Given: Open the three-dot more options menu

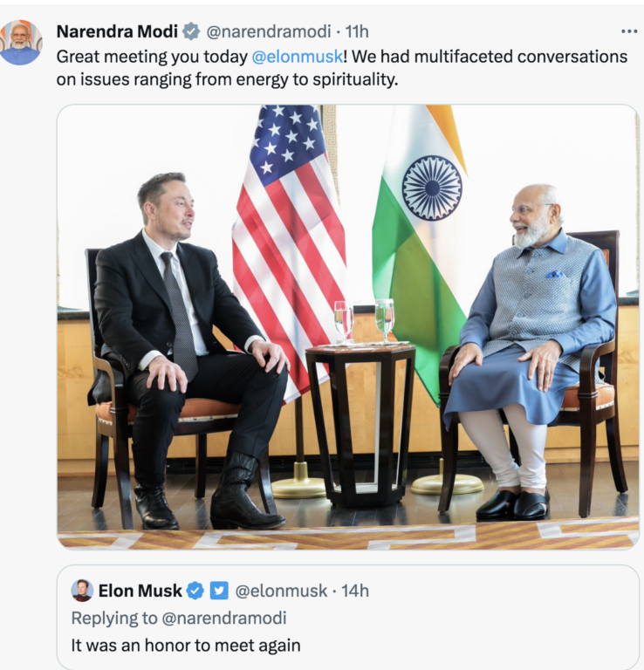Looking at the screenshot, I should [x=628, y=31].
